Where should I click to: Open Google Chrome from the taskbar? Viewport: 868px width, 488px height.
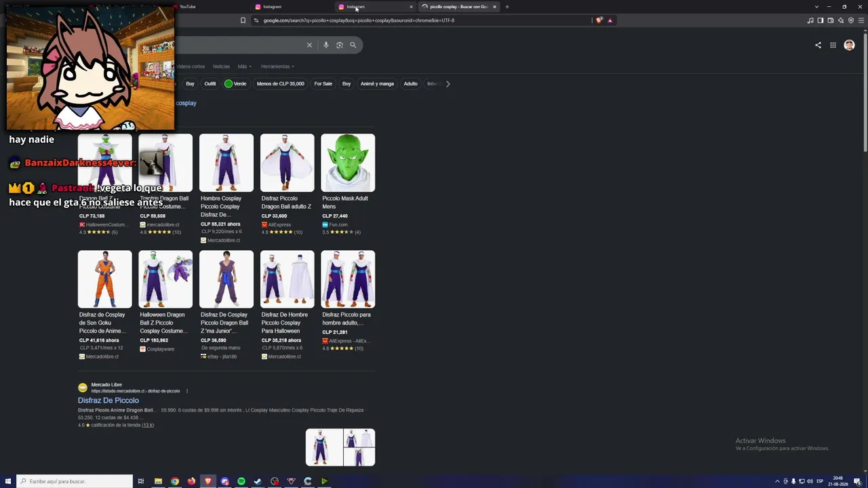(175, 481)
